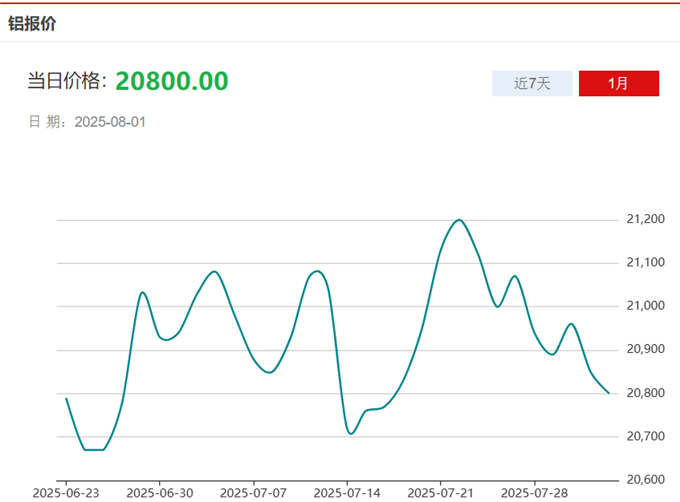Click the green 20800.00 price value
Image resolution: width=680 pixels, height=502 pixels.
pos(172,81)
